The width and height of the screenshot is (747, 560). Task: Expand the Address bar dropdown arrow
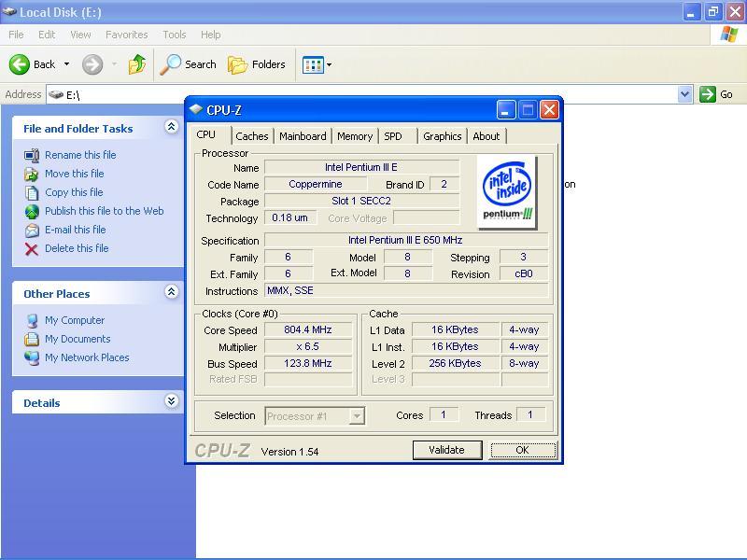tap(684, 94)
